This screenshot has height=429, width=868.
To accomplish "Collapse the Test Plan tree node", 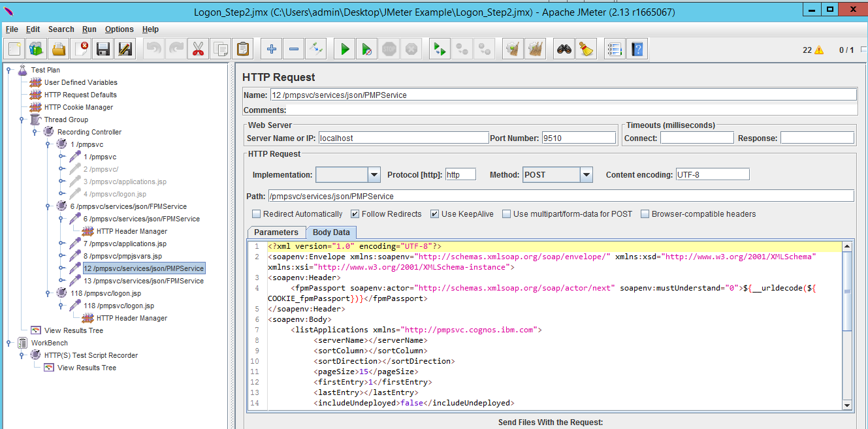I will [x=8, y=70].
